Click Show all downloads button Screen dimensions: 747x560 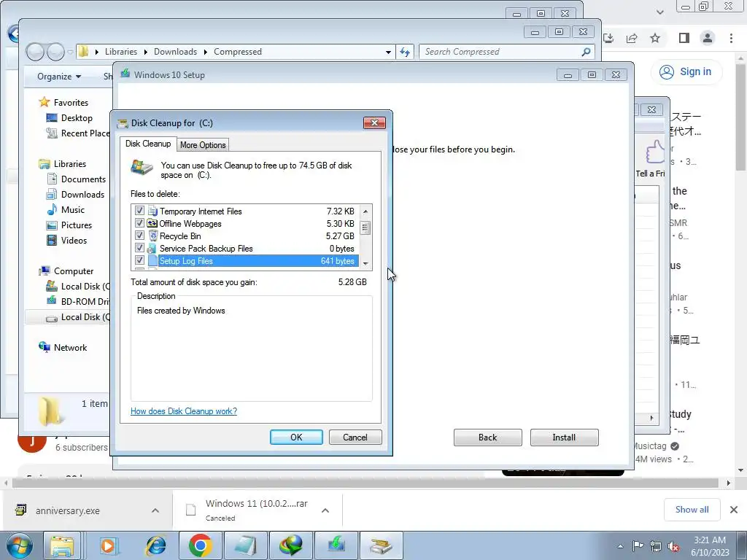[x=692, y=510]
